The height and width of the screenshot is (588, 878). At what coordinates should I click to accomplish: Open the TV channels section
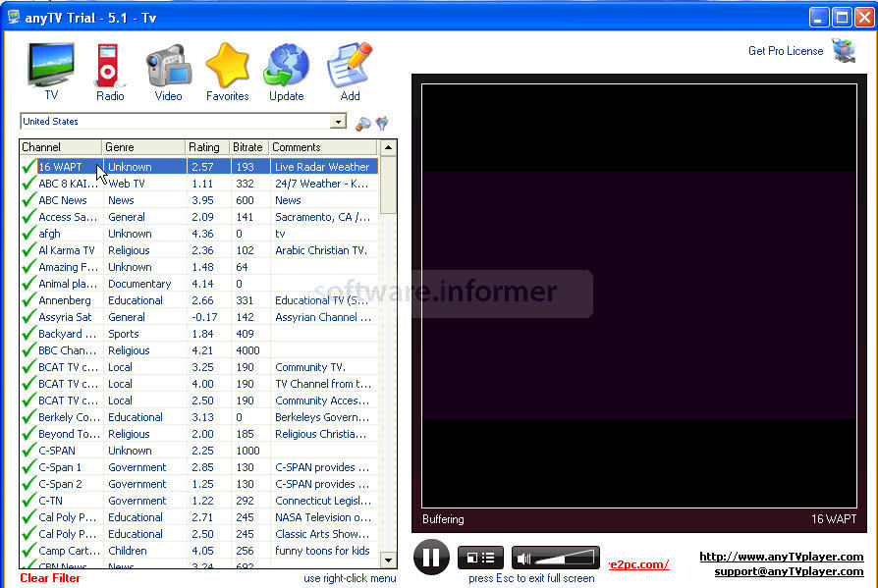pyautogui.click(x=51, y=71)
